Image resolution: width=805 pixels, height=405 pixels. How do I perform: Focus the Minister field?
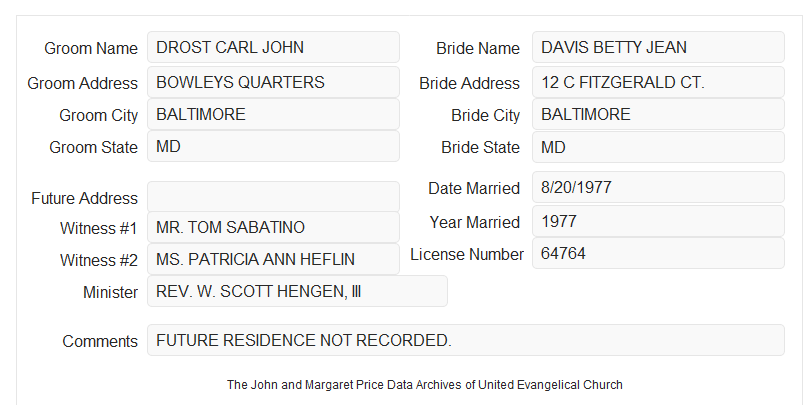(x=297, y=291)
